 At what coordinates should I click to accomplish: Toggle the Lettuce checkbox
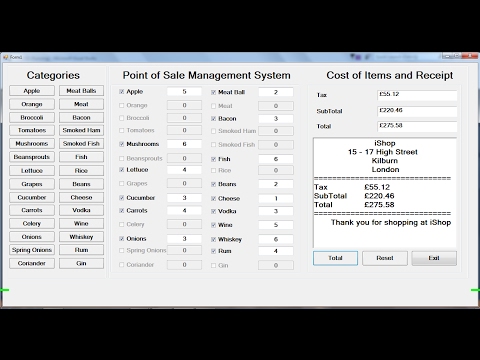click(122, 170)
